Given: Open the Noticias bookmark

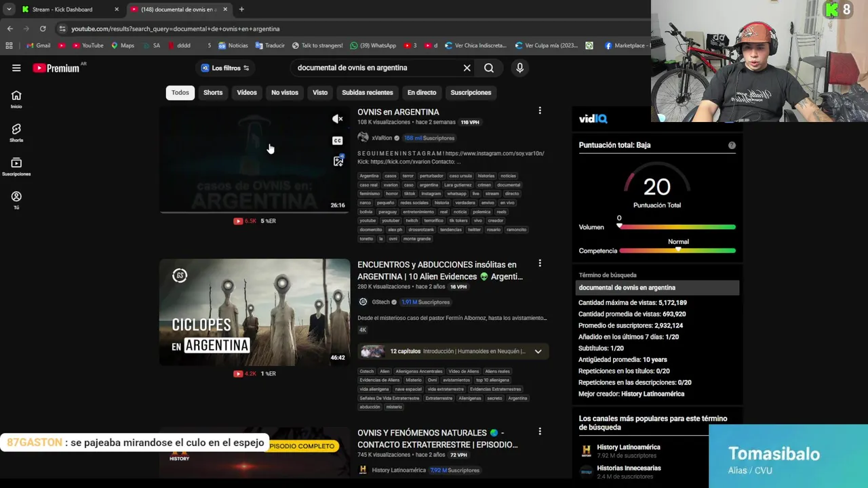Looking at the screenshot, I should point(233,45).
